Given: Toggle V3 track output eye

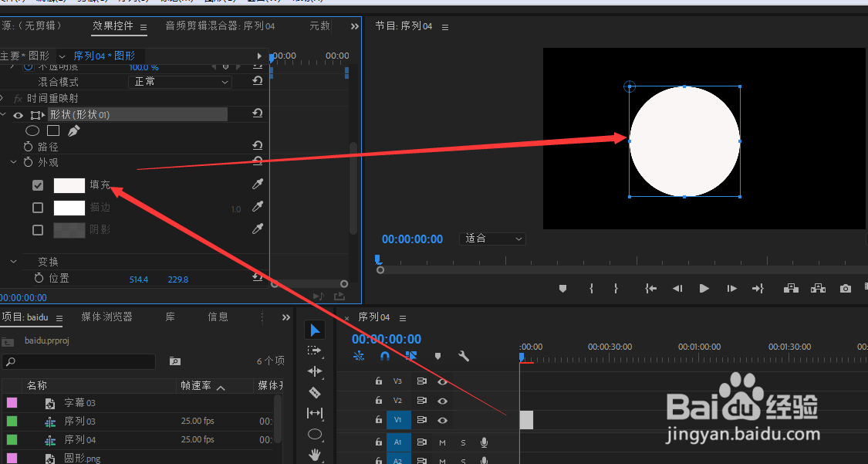Looking at the screenshot, I should [x=442, y=381].
